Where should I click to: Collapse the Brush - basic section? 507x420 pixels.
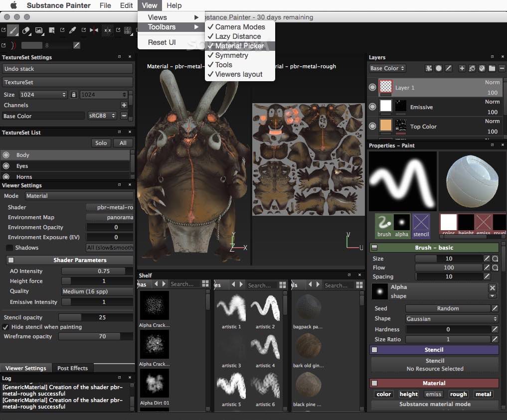tap(374, 248)
